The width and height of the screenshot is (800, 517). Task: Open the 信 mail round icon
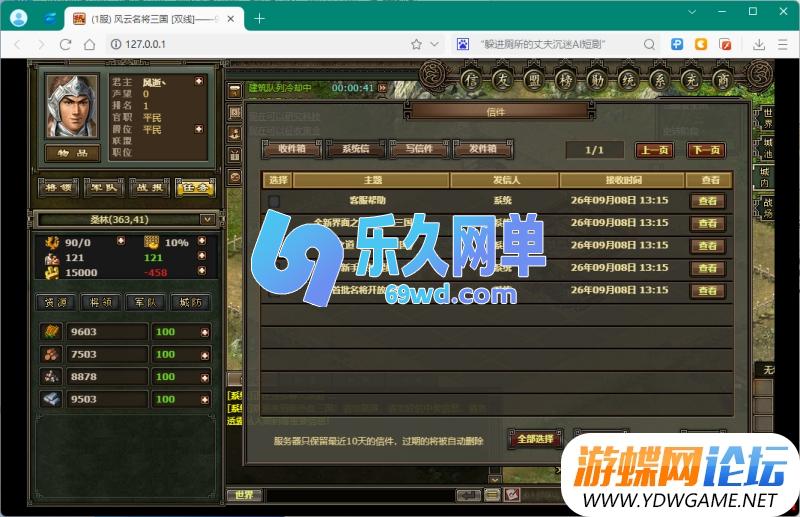[470, 80]
